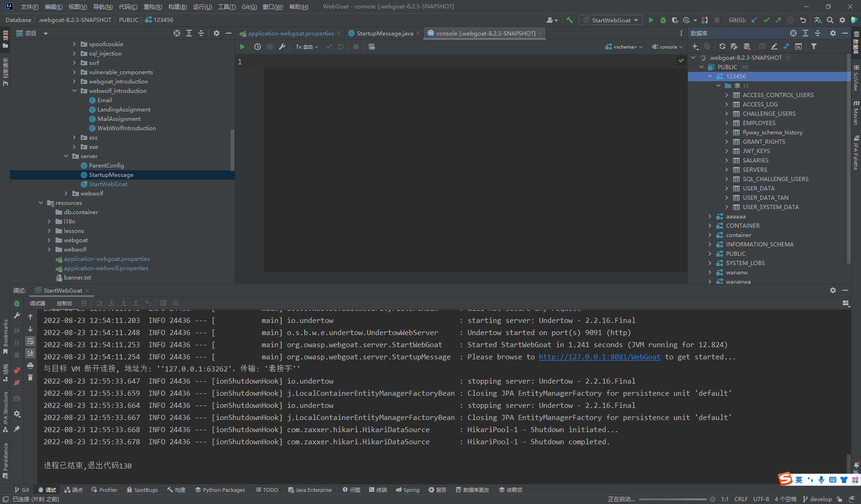Open the <schema> selector dropdown
The image size is (861, 504).
pos(624,47)
